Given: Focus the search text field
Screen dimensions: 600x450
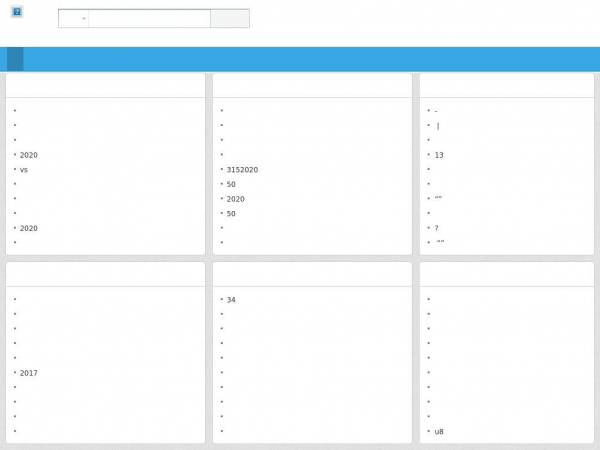Looking at the screenshot, I should pyautogui.click(x=149, y=18).
